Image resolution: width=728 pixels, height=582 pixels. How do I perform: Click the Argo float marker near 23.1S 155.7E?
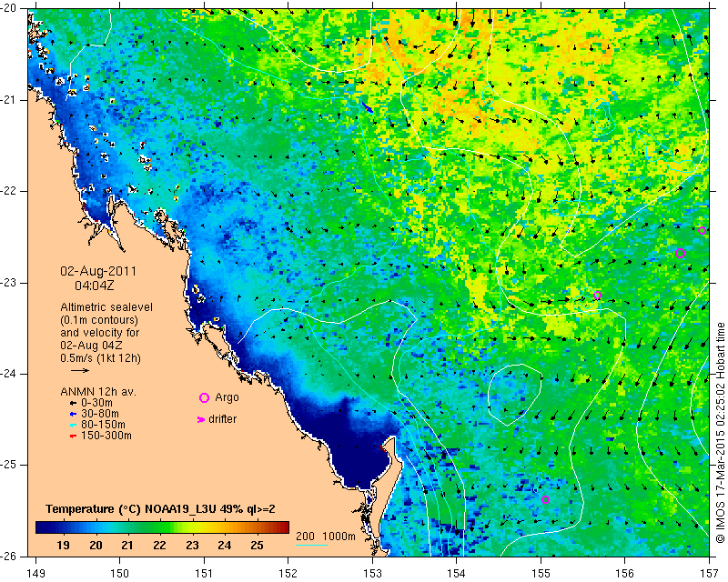(x=598, y=296)
